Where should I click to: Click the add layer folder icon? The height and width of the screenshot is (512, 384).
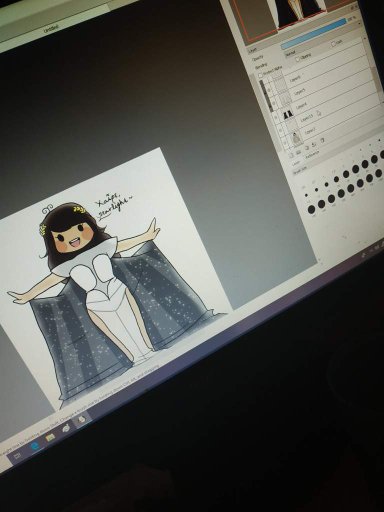[298, 152]
